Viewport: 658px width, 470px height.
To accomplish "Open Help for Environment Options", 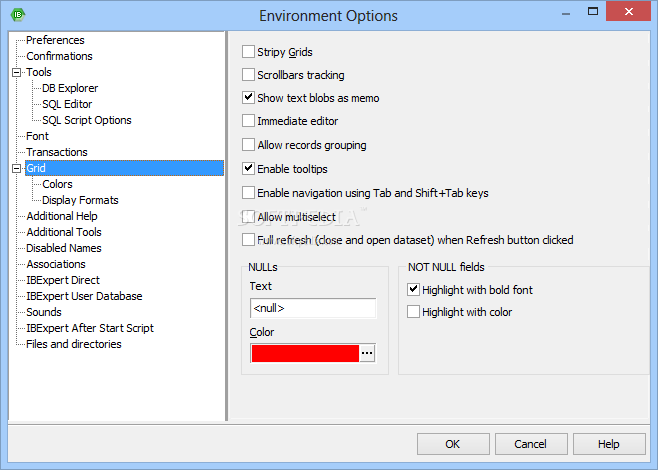I will (609, 444).
